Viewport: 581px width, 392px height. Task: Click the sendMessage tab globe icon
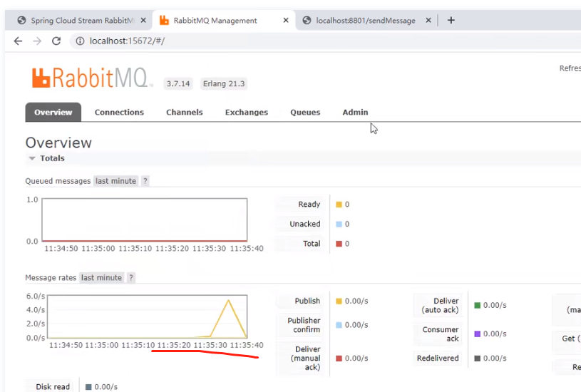tap(307, 21)
